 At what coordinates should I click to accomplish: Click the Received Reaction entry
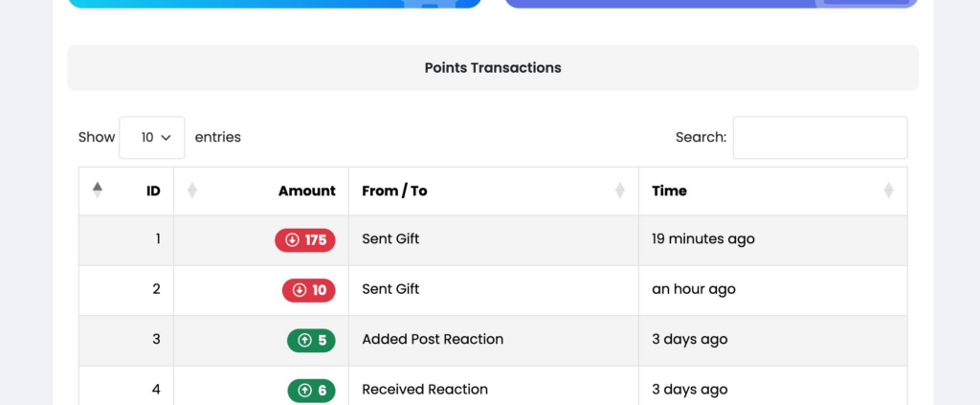point(425,389)
